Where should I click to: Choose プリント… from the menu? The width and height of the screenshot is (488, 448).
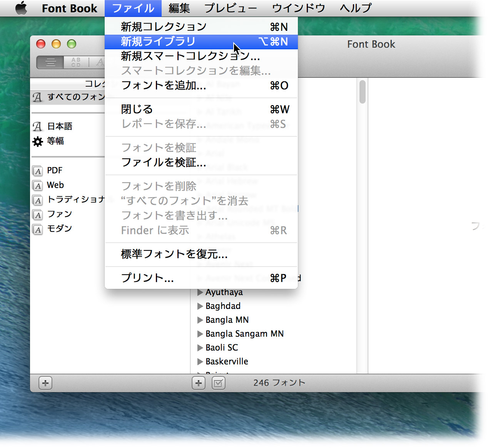(x=201, y=278)
